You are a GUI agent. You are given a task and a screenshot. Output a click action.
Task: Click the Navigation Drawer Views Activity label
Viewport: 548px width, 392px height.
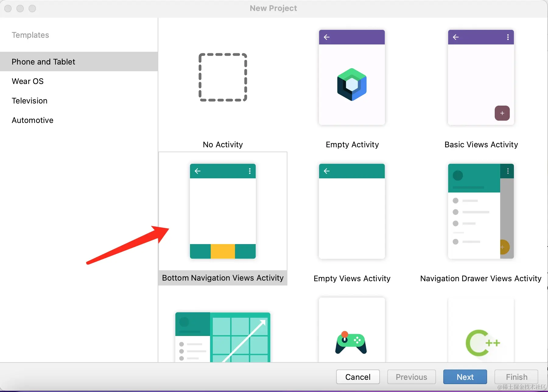[x=481, y=278]
